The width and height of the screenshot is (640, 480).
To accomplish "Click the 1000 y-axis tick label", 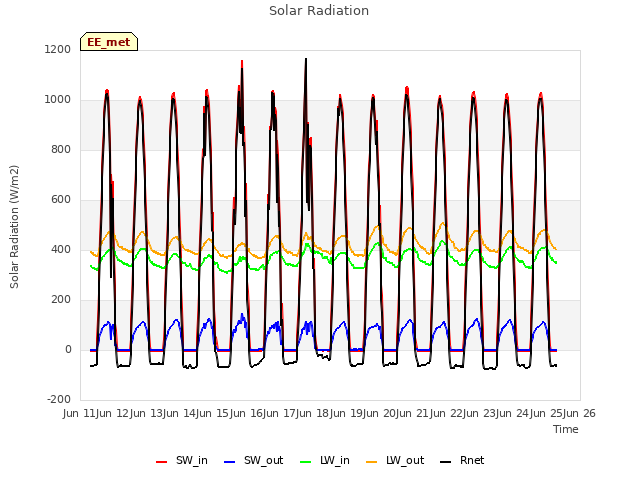I will (58, 100).
